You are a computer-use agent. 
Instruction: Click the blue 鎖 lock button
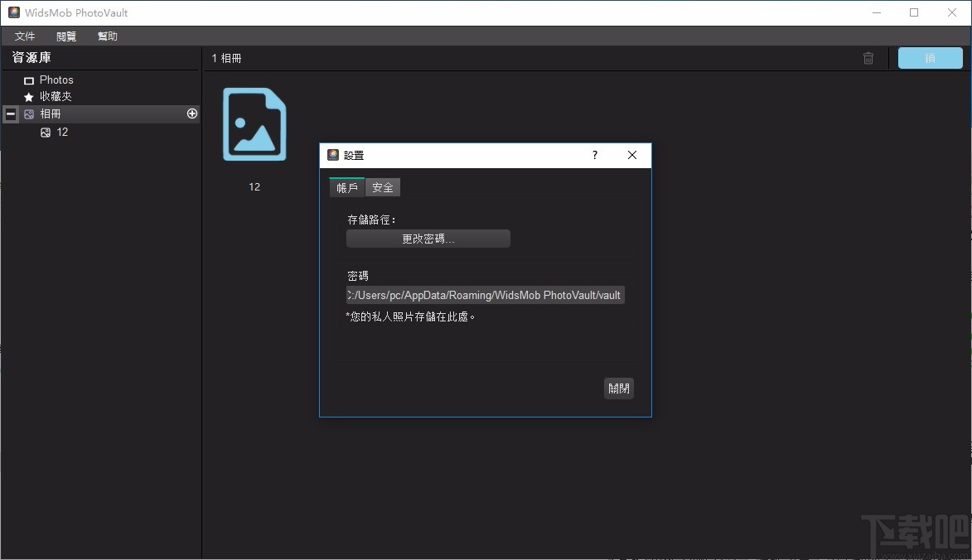click(930, 58)
